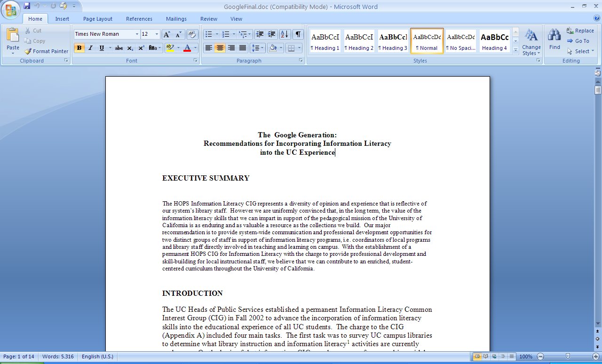Open the References tab
This screenshot has width=602, height=364.
click(139, 19)
